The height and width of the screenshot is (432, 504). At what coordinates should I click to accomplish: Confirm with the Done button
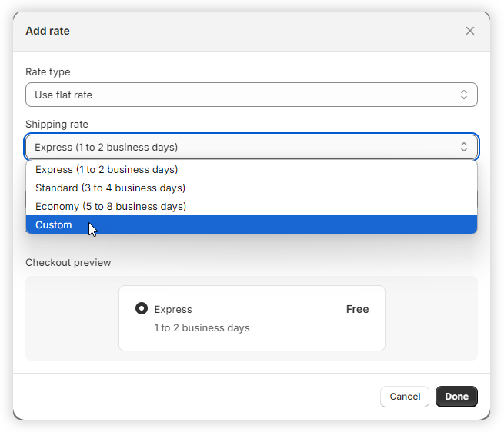coord(456,397)
